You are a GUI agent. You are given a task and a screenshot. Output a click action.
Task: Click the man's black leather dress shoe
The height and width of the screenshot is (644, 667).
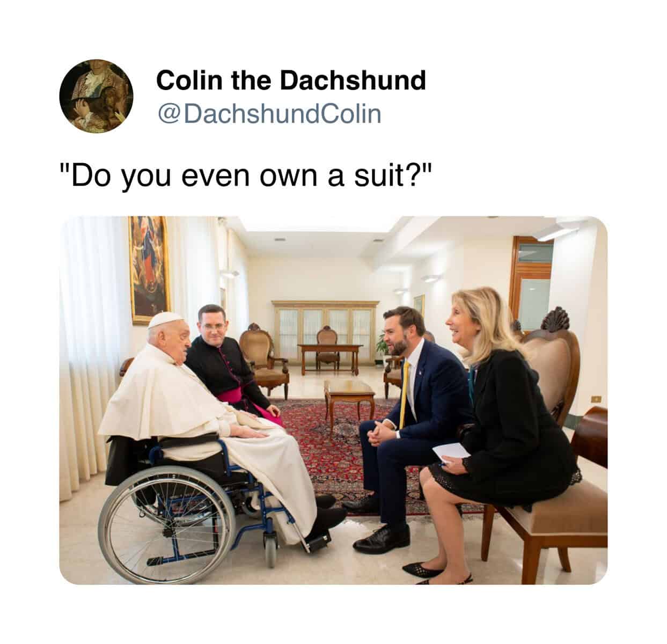click(381, 539)
